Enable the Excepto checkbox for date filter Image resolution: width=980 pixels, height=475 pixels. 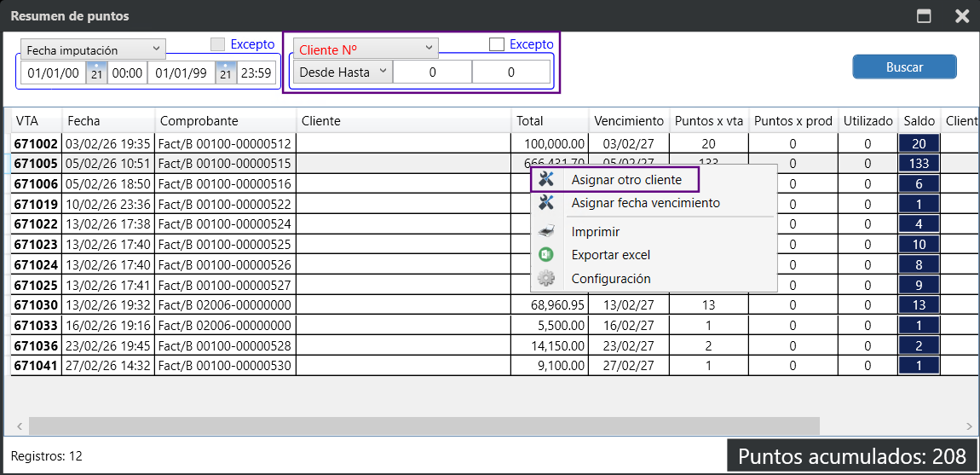[218, 44]
